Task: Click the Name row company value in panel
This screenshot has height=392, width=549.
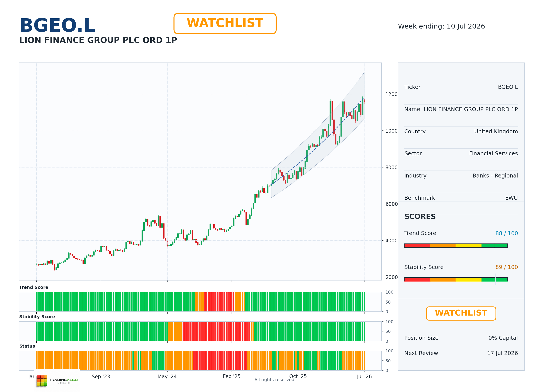Action: click(471, 109)
